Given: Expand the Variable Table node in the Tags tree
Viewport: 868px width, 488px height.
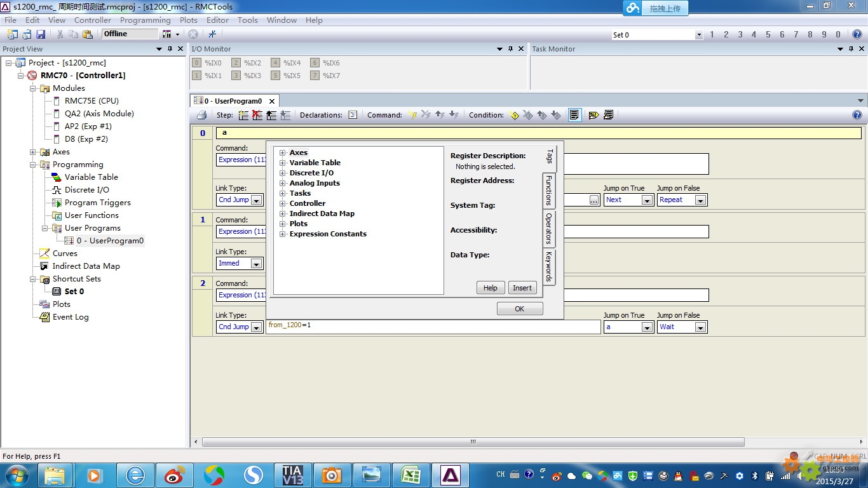Looking at the screenshot, I should 283,163.
